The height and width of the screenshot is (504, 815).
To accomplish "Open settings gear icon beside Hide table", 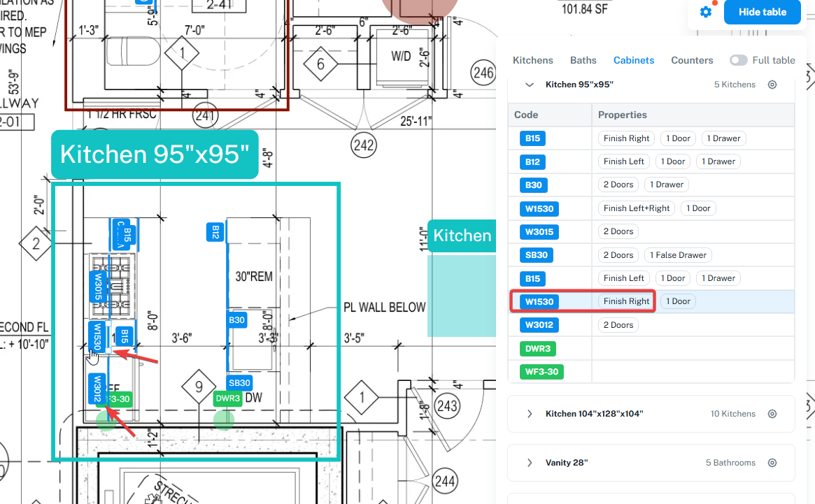I will point(705,12).
